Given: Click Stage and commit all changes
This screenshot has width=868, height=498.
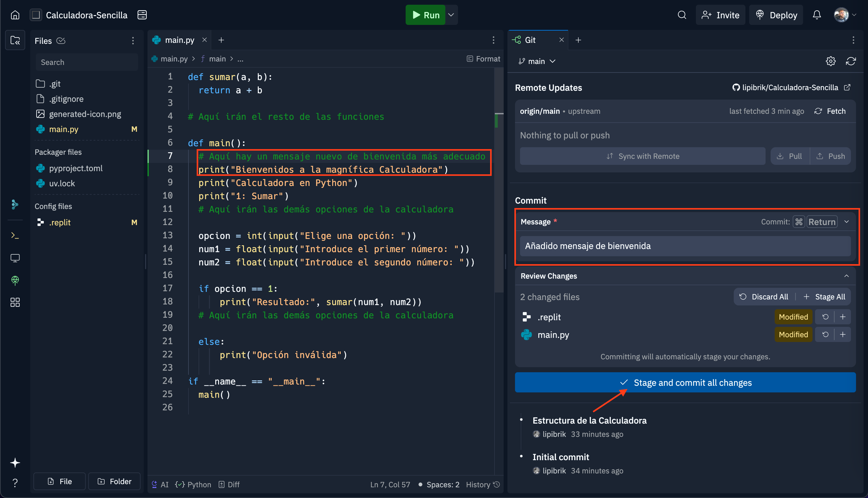Looking at the screenshot, I should (685, 382).
